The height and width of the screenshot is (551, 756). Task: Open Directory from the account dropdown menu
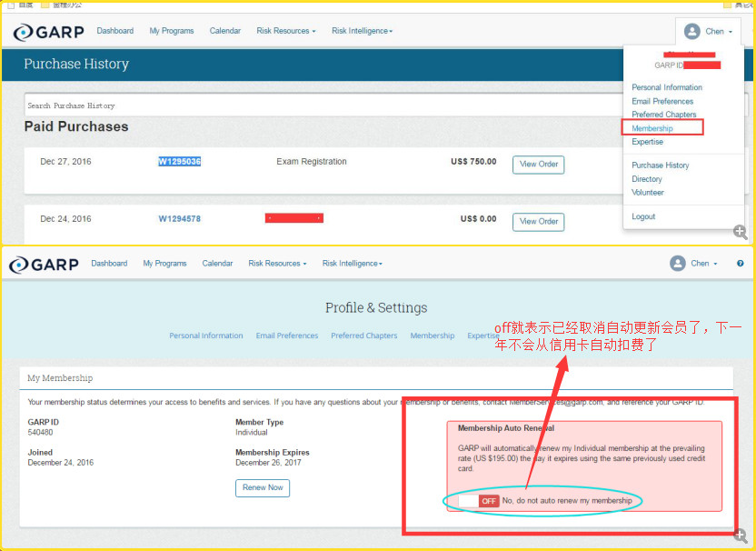pyautogui.click(x=647, y=179)
